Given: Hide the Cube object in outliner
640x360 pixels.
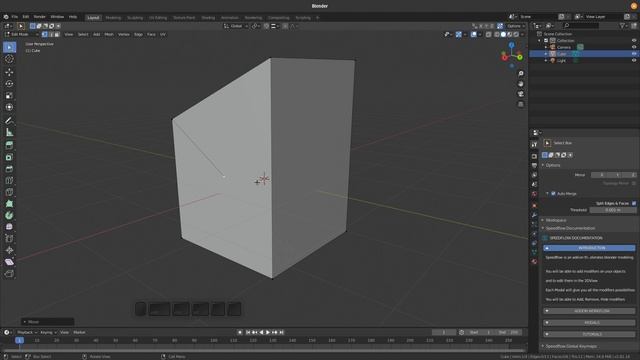Looking at the screenshot, I should [634, 54].
